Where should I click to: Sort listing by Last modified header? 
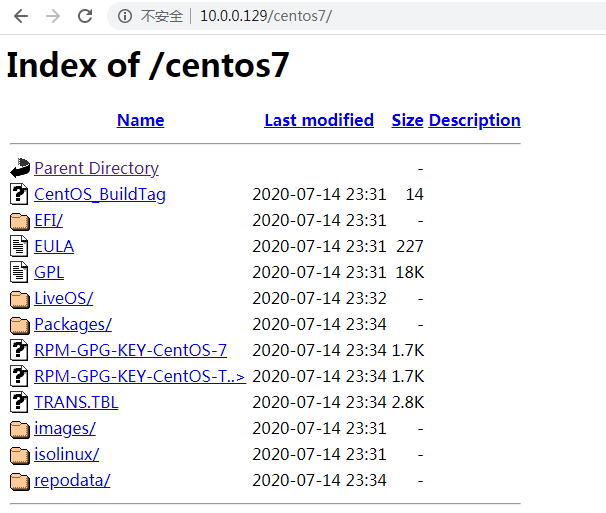(x=319, y=120)
